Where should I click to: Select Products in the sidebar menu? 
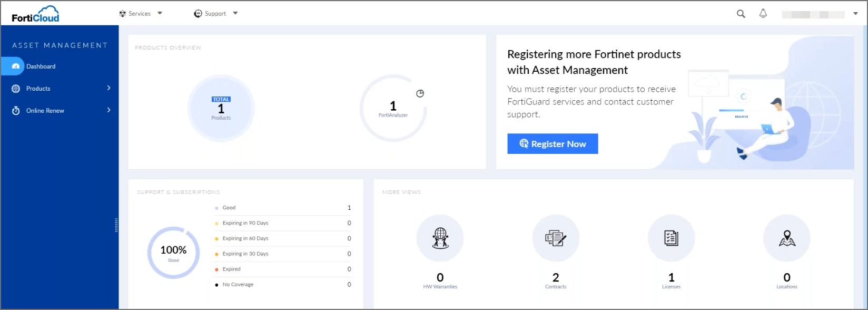[x=38, y=89]
